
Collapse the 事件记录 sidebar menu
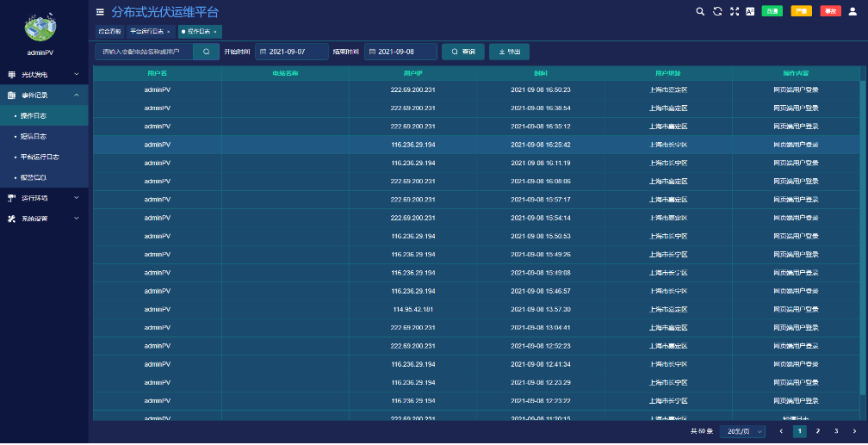[x=43, y=95]
